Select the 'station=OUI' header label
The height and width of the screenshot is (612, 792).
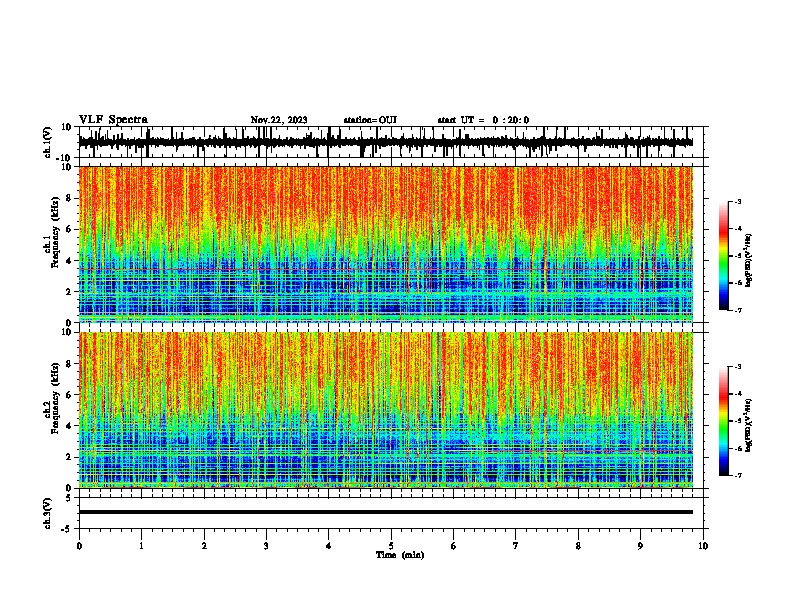(x=370, y=120)
